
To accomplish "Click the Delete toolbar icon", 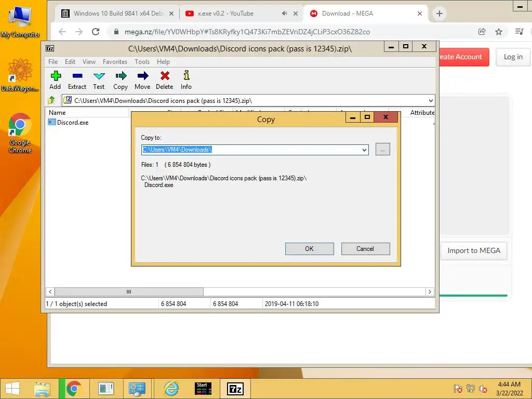I will pyautogui.click(x=165, y=80).
